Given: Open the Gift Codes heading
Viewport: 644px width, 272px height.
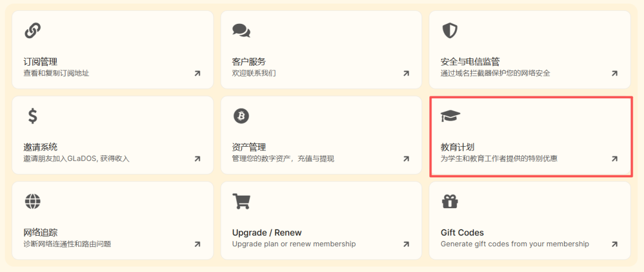Looking at the screenshot, I should click(462, 233).
